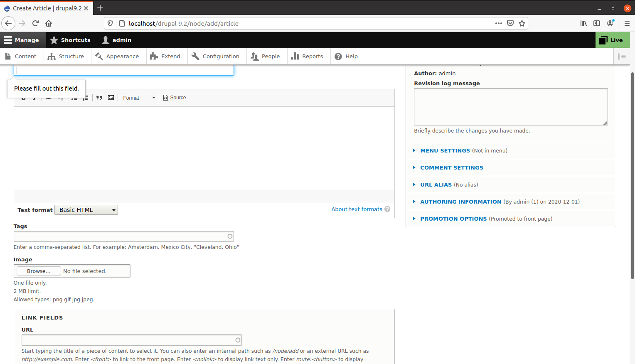The width and height of the screenshot is (635, 364).
Task: Open the About text formats link
Action: (x=357, y=209)
